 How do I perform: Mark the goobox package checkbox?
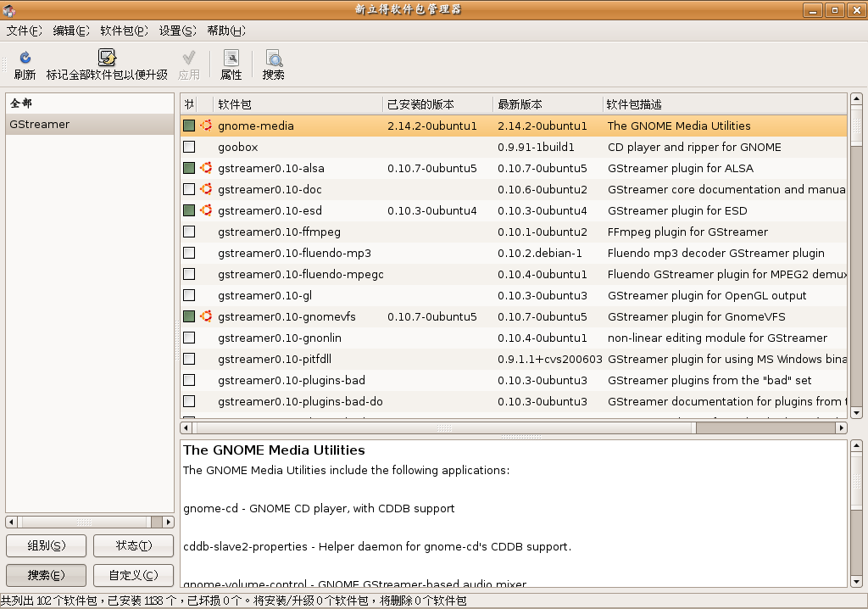point(189,147)
